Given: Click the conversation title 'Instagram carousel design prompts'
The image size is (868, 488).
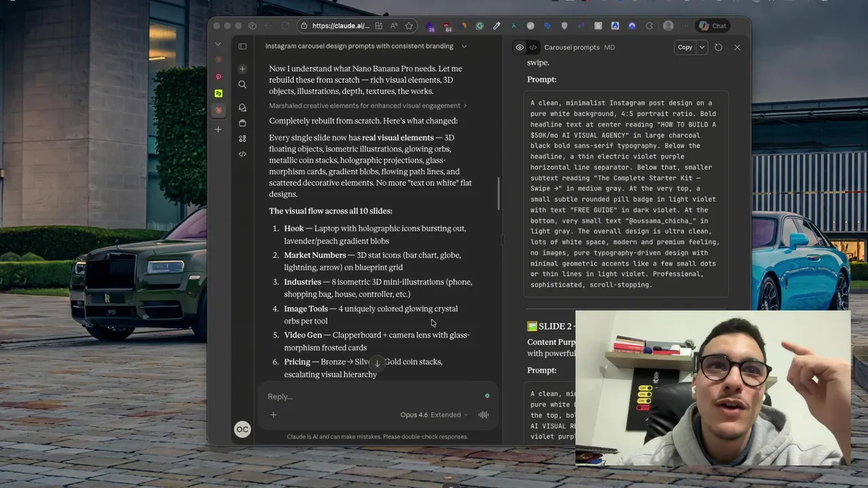Looking at the screenshot, I should click(359, 46).
